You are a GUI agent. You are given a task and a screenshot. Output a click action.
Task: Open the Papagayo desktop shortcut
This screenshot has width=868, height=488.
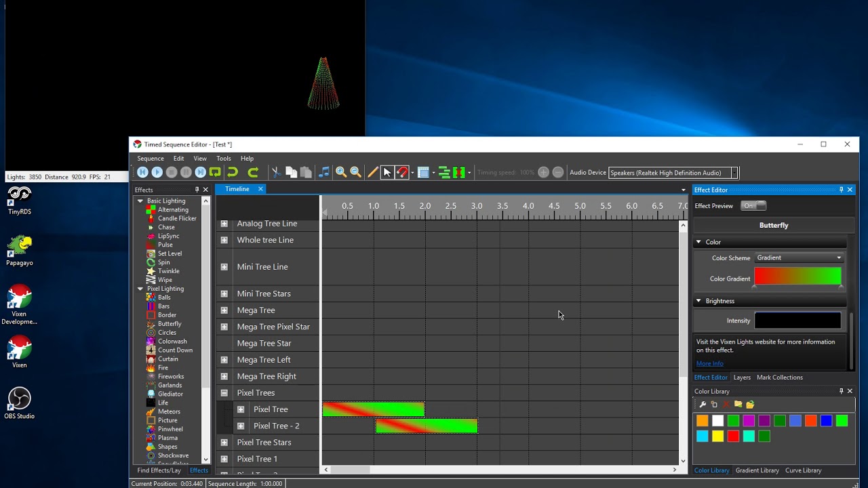(x=20, y=251)
